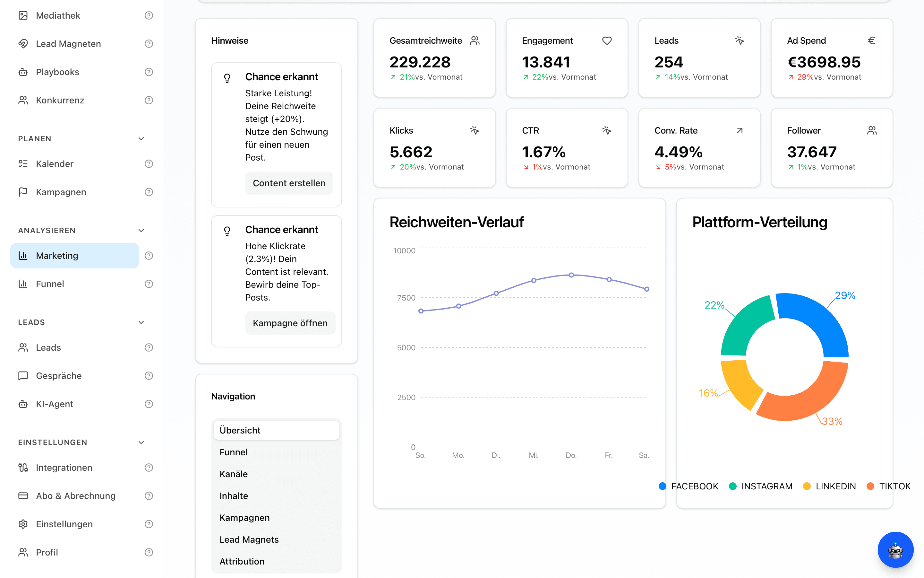Click the Kampagnen flag icon
This screenshot has width=924, height=578.
point(23,192)
